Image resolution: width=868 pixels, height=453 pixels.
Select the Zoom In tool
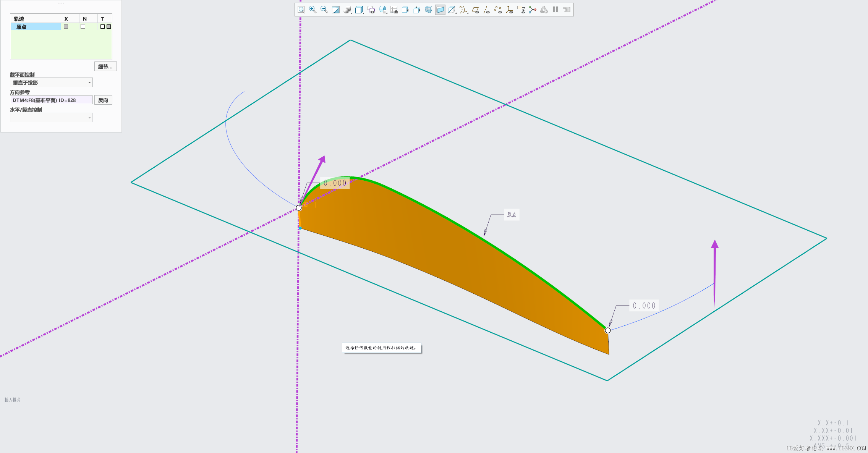(313, 10)
